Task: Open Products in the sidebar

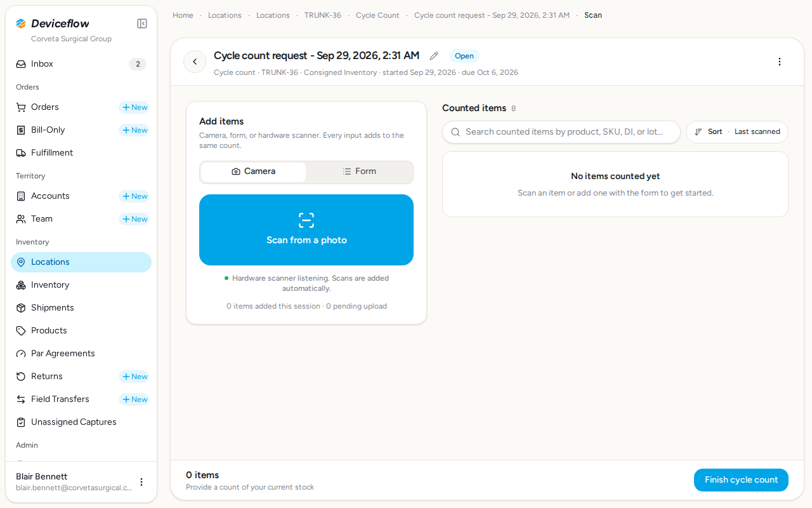Action: [81, 331]
